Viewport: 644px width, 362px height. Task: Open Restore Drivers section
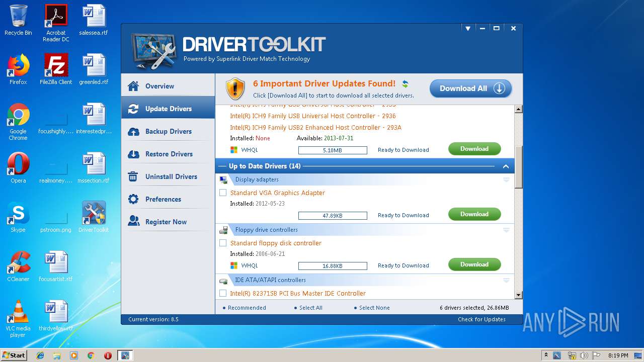pos(168,154)
